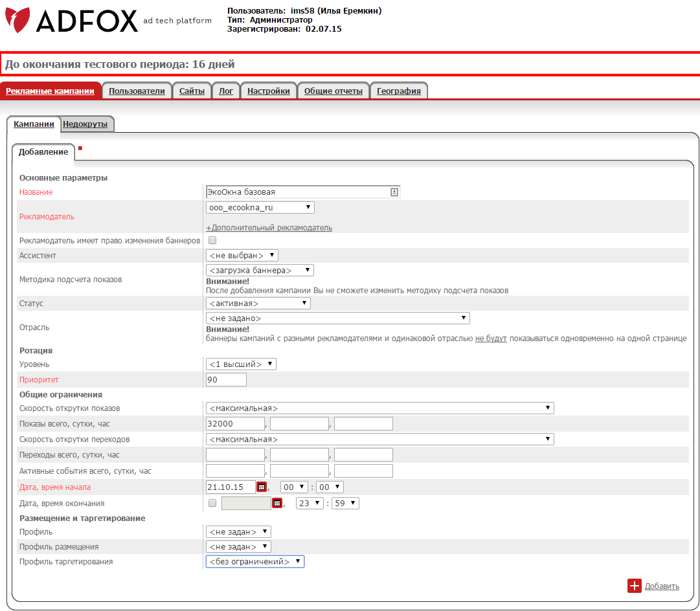
Task: Click the Приоритет input field
Action: (226, 380)
